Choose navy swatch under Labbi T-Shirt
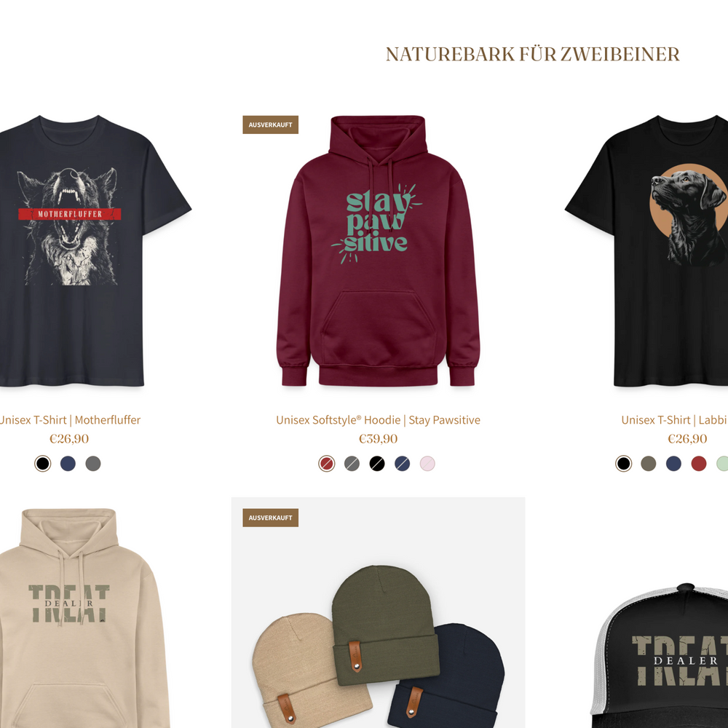 673,463
